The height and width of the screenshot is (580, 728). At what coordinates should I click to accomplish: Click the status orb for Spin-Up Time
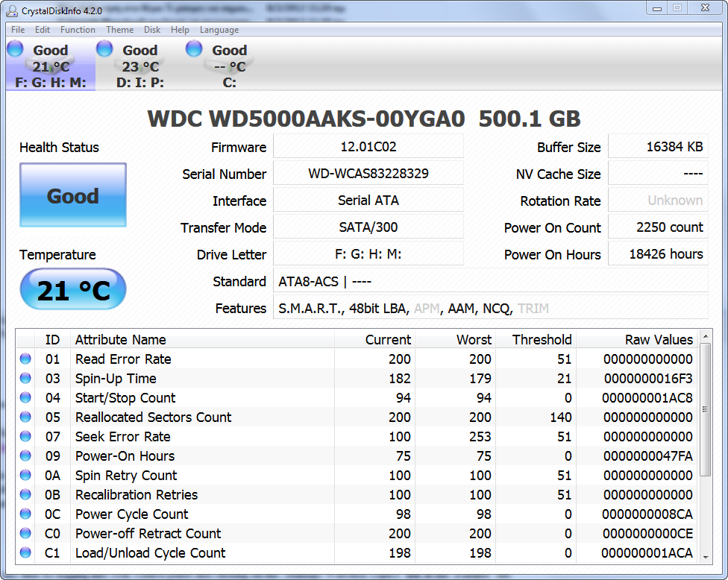25,378
